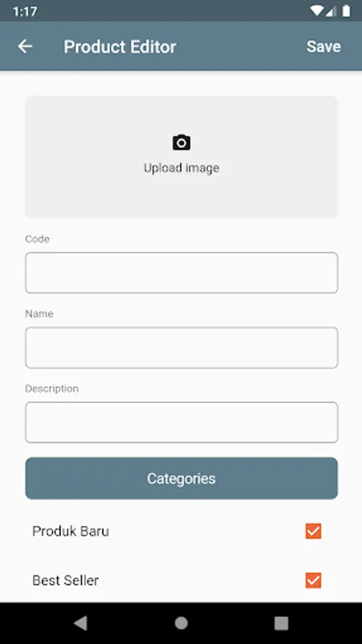
Task: Tap the Product Editor title
Action: tap(120, 47)
